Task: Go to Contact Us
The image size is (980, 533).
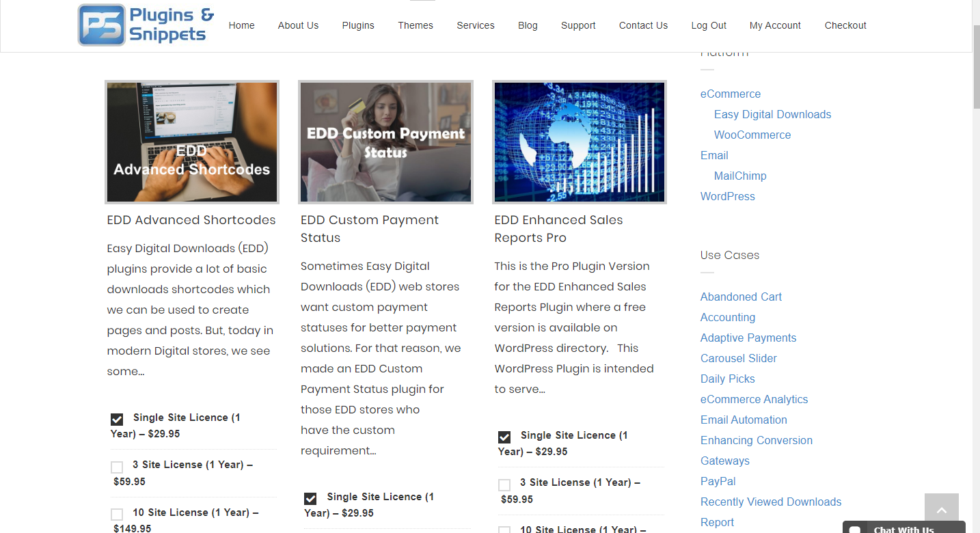Action: coord(643,25)
